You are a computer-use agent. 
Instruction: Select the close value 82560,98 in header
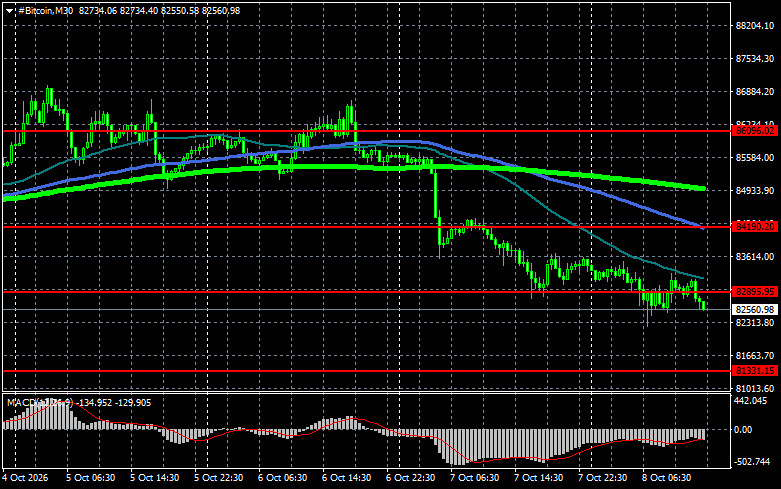click(x=221, y=10)
